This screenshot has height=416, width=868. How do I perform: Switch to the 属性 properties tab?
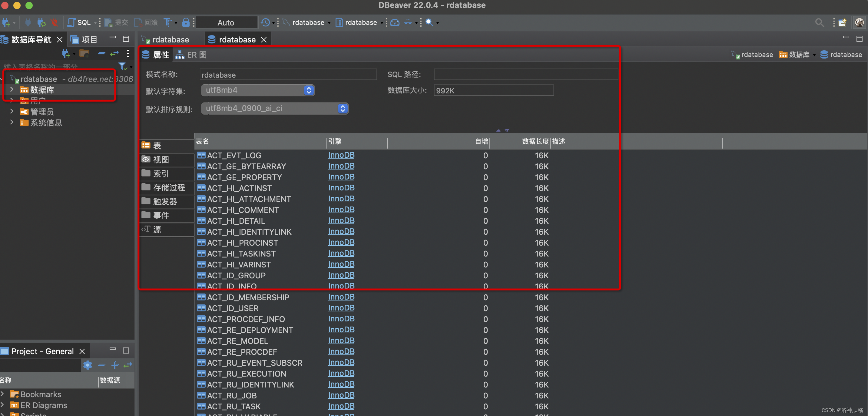156,55
